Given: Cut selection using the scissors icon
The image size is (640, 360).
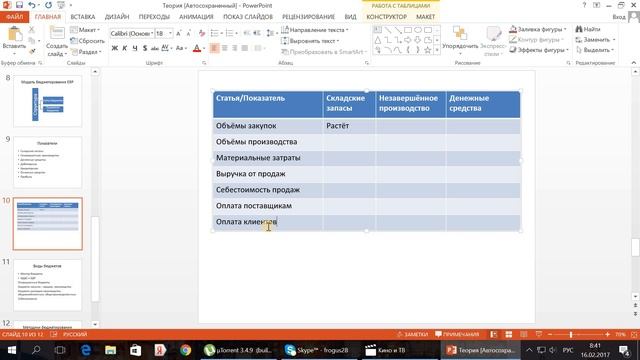Looking at the screenshot, I should coord(31,30).
